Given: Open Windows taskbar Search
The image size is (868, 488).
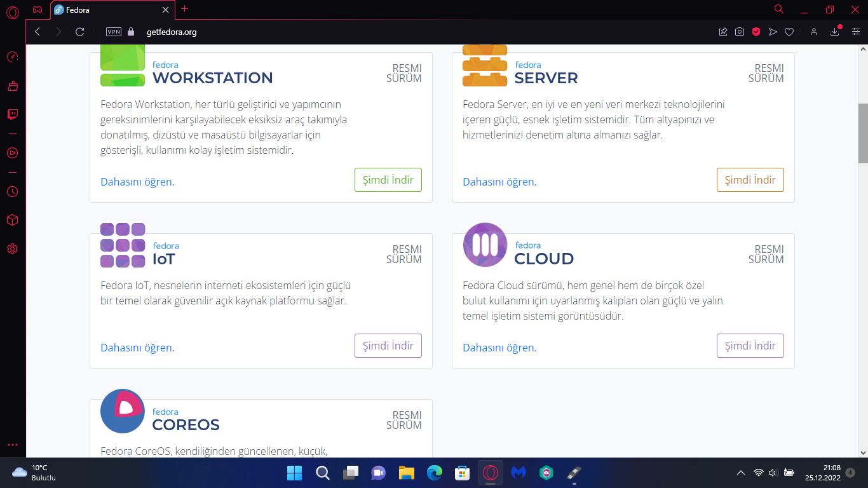Looking at the screenshot, I should coord(323,473).
